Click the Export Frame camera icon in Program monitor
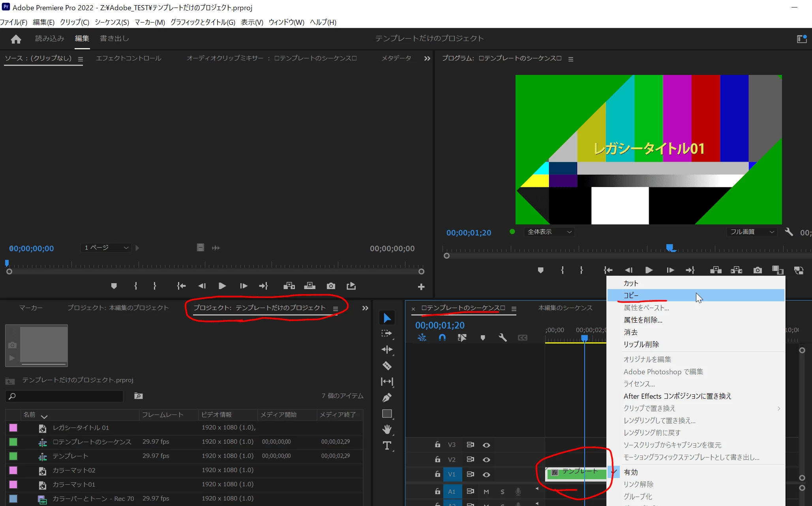 pyautogui.click(x=757, y=270)
